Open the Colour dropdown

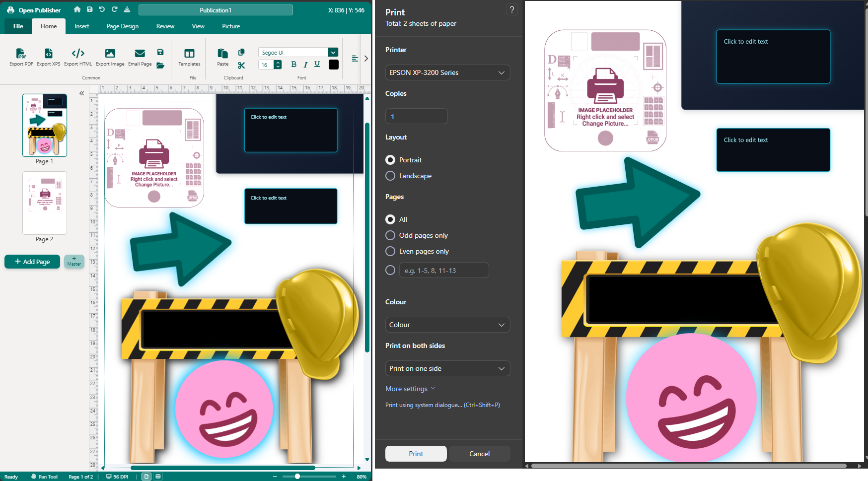click(447, 325)
